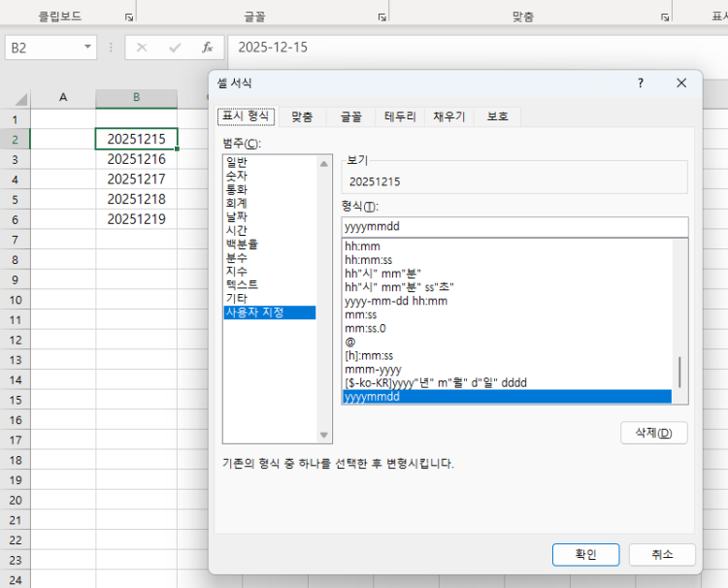Open the font group dialog launcher
The image size is (728, 588).
382,17
